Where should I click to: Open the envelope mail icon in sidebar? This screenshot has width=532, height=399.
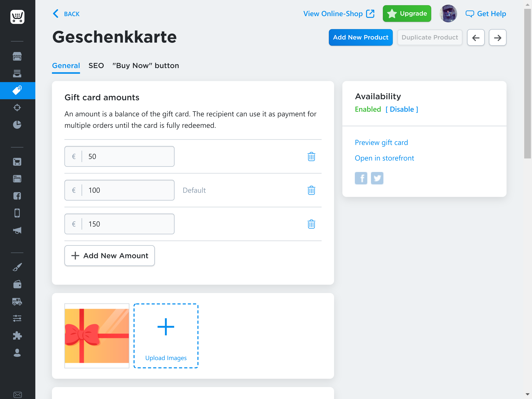(18, 395)
